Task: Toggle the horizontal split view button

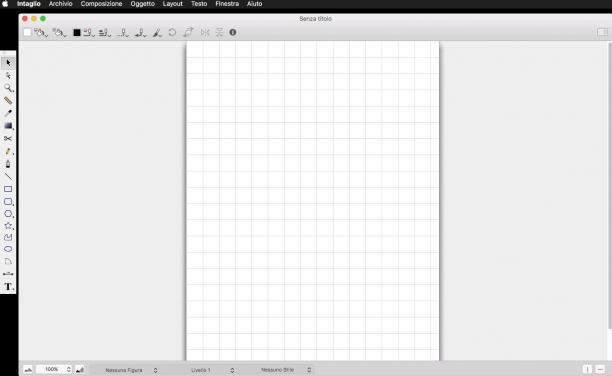Action: pos(600,369)
